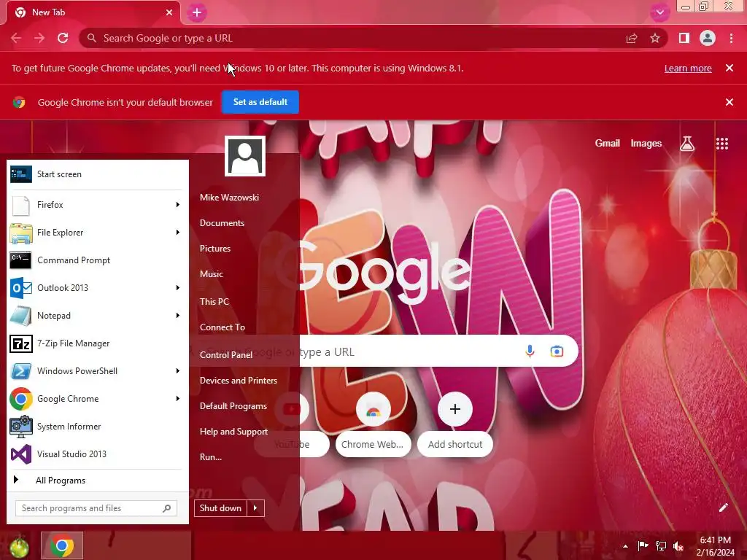This screenshot has height=560, width=747.
Task: Customize this page with pencil icon
Action: coord(723,507)
